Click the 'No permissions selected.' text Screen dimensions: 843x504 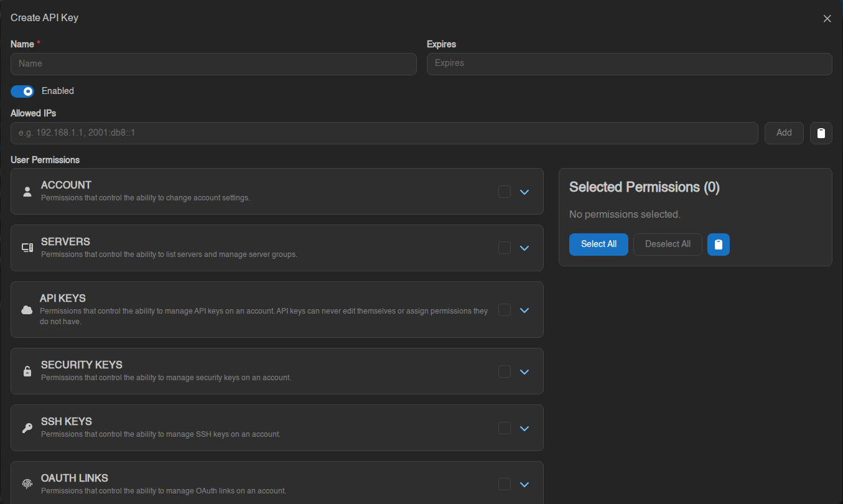click(625, 215)
